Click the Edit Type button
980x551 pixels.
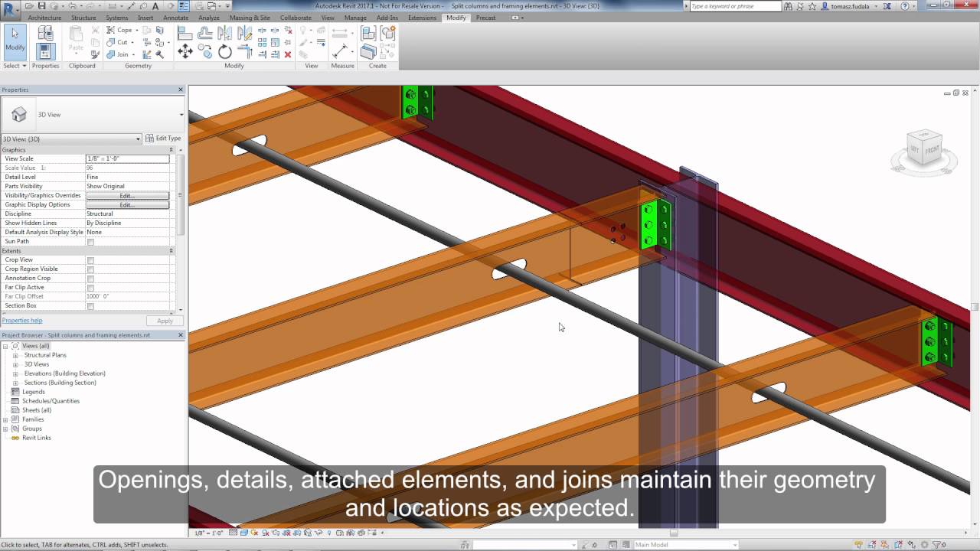166,139
